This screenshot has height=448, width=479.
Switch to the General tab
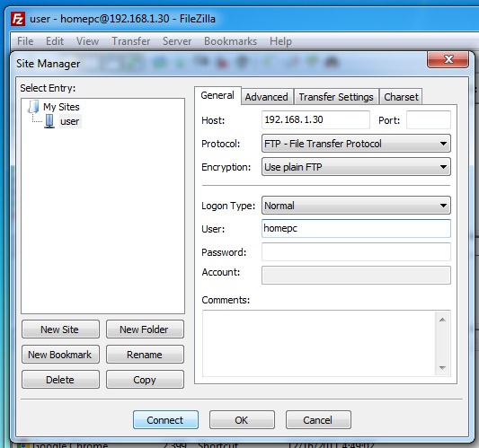tap(217, 95)
